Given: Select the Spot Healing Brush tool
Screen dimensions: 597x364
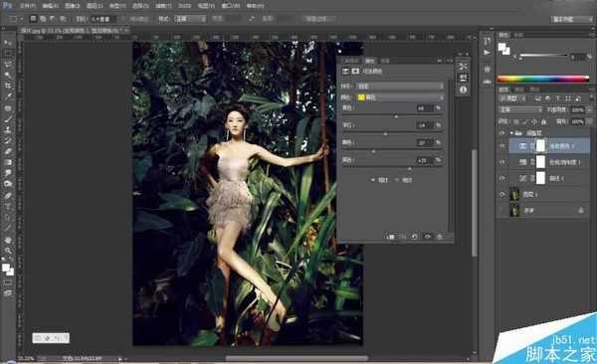Looking at the screenshot, I should pyautogui.click(x=8, y=108).
